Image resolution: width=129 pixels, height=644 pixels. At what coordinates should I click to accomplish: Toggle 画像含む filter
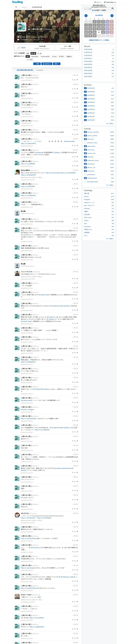click(69, 56)
